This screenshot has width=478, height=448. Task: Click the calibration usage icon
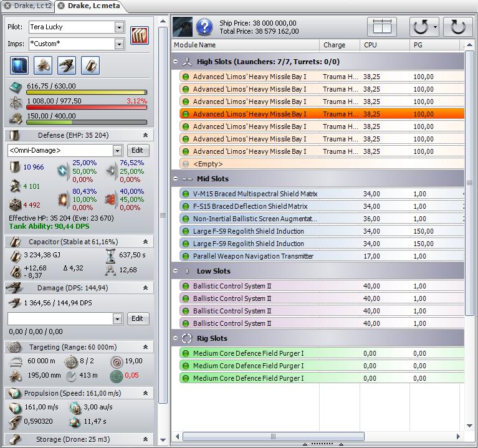16,118
